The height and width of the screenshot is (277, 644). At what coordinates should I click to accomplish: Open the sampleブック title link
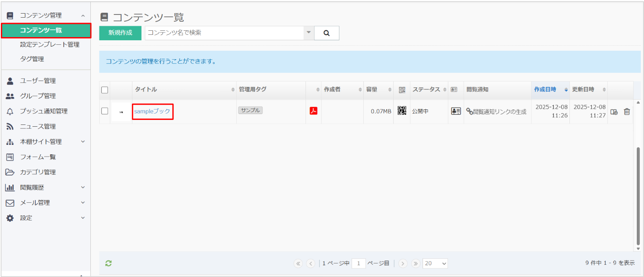[x=152, y=111]
